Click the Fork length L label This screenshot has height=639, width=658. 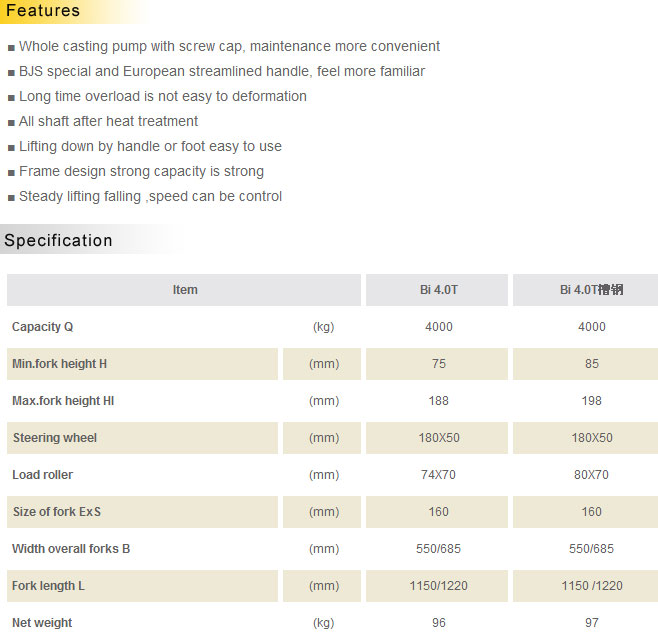pos(49,586)
